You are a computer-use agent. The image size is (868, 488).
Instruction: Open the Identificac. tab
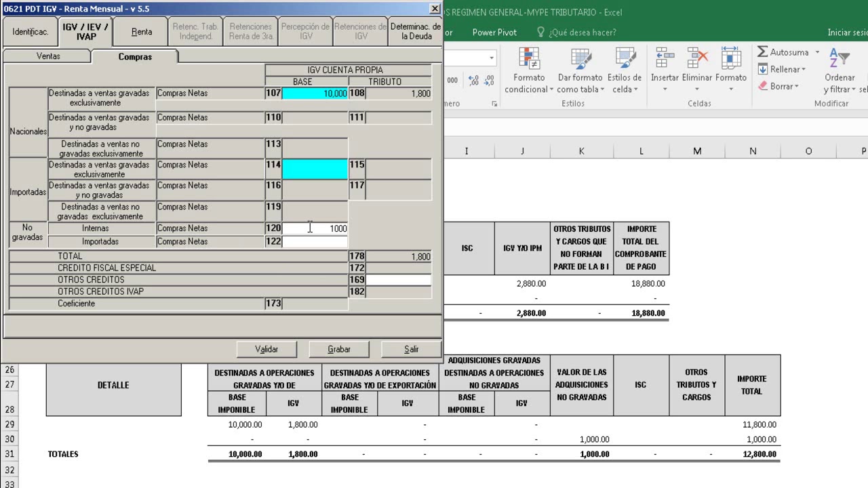coord(31,32)
